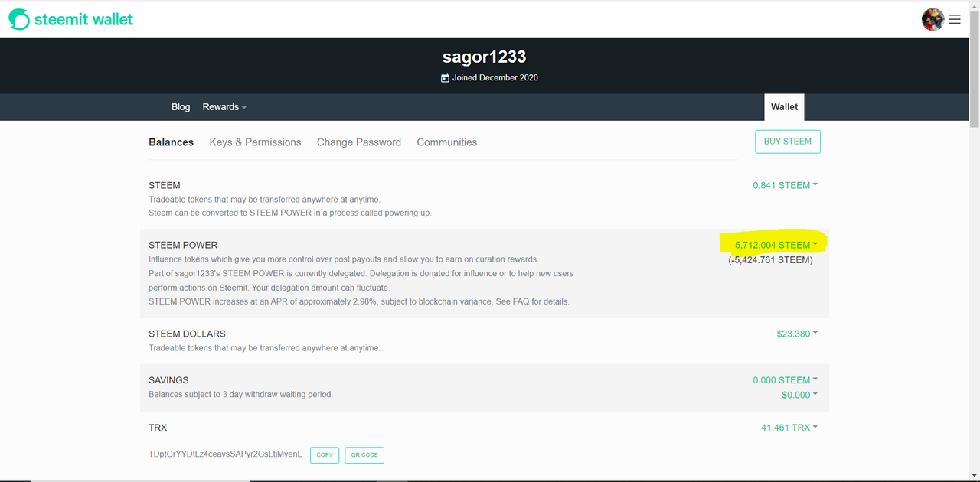Image resolution: width=980 pixels, height=482 pixels.
Task: Open the hamburger menu icon
Action: click(955, 19)
